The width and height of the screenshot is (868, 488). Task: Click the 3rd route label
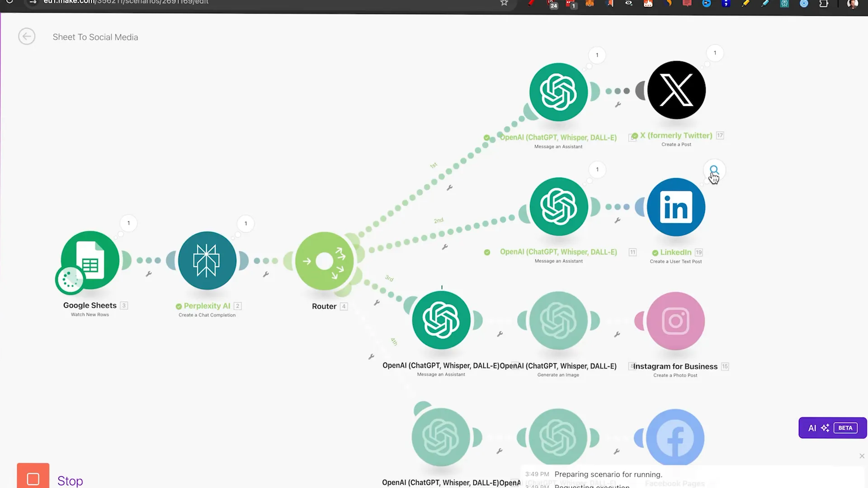(x=389, y=278)
